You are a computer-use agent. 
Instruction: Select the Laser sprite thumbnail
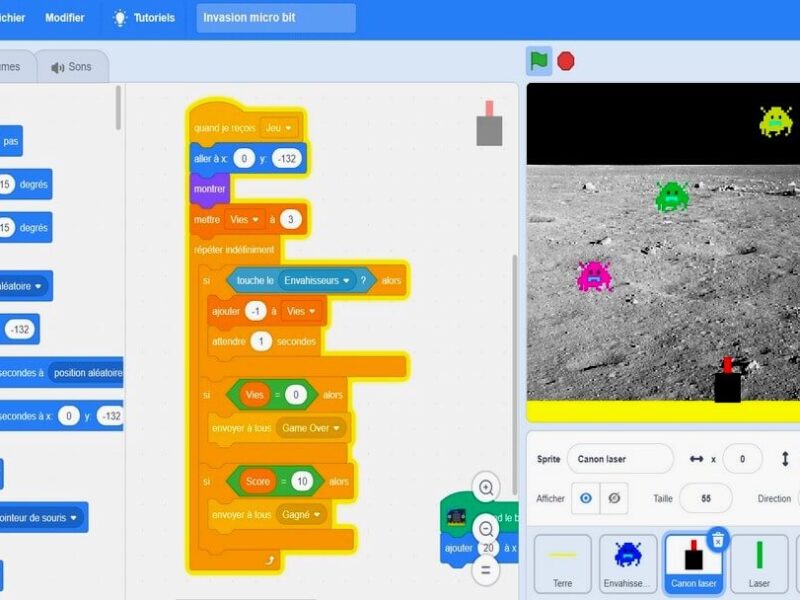tap(759, 564)
